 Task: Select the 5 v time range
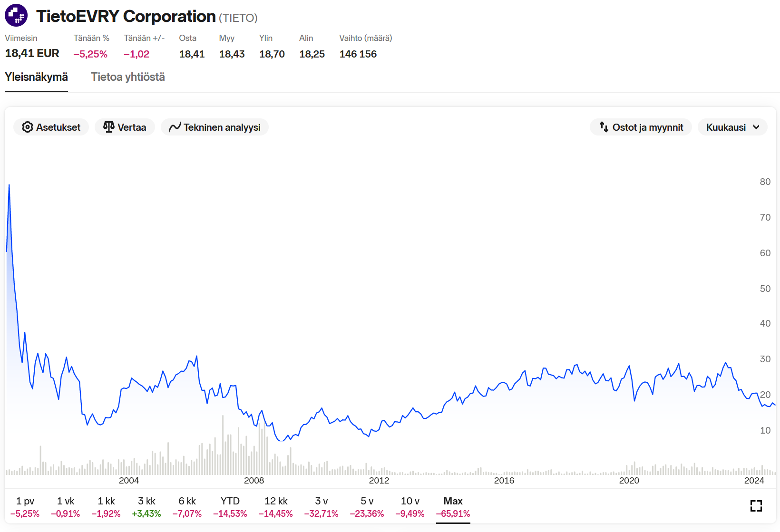click(x=367, y=507)
